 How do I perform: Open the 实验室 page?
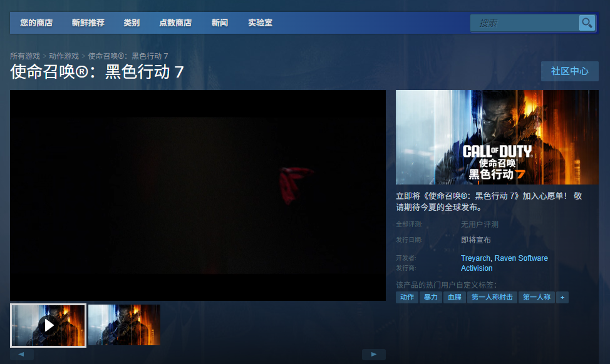click(x=261, y=23)
